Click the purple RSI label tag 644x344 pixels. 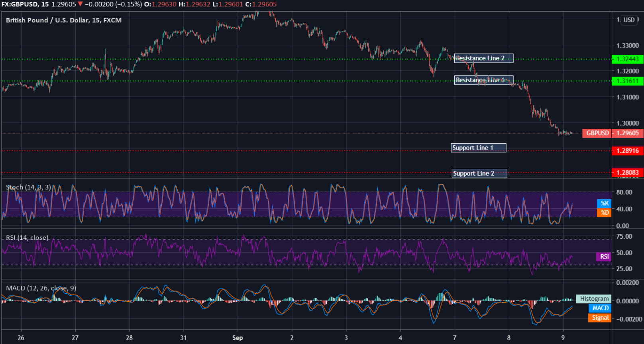604,257
